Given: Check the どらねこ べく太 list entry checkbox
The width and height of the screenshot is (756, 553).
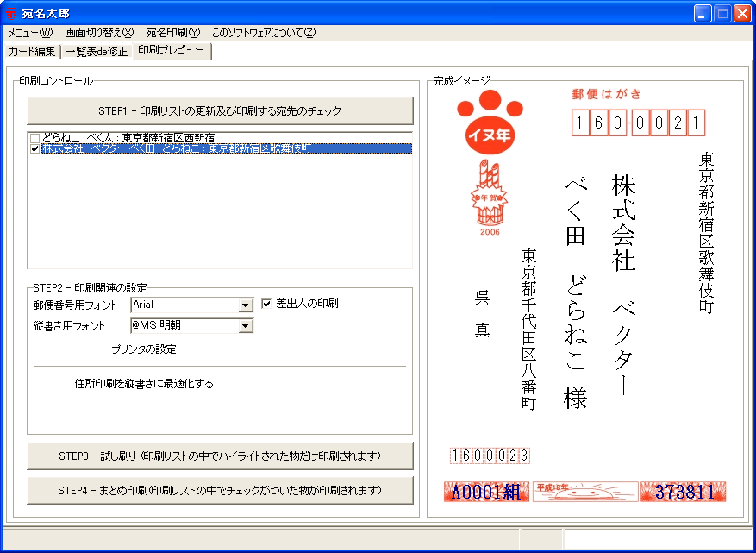Looking at the screenshot, I should (34, 139).
